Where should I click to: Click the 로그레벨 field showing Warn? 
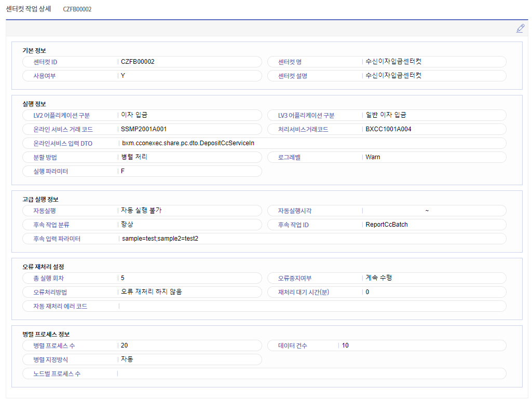point(387,157)
